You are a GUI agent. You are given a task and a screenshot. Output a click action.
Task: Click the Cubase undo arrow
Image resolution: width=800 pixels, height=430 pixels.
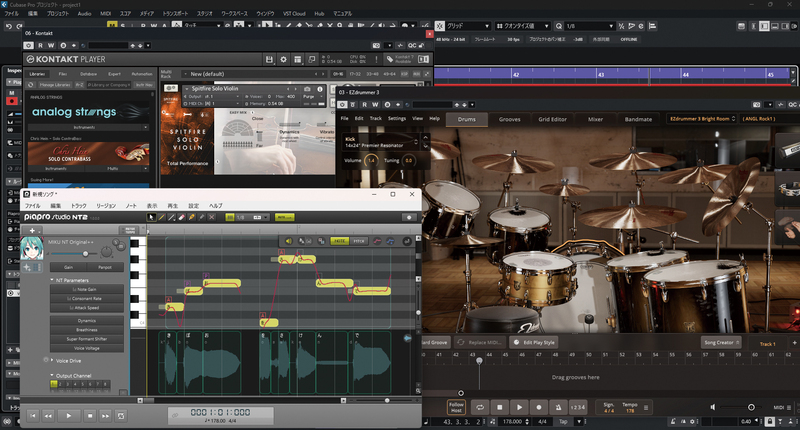[x=8, y=26]
